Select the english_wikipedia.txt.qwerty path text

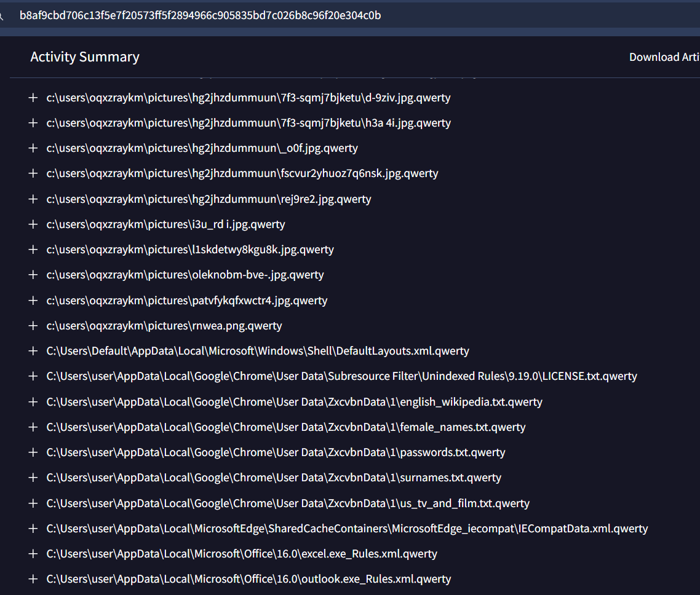[x=294, y=402]
